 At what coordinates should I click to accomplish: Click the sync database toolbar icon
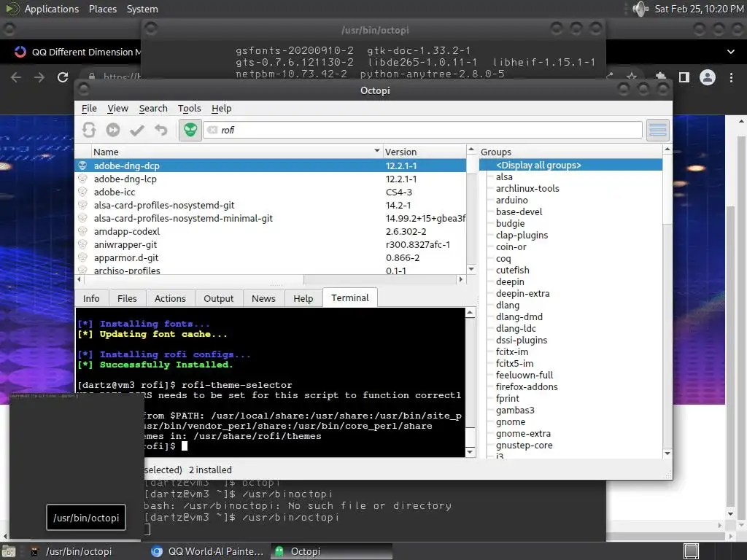click(x=89, y=130)
